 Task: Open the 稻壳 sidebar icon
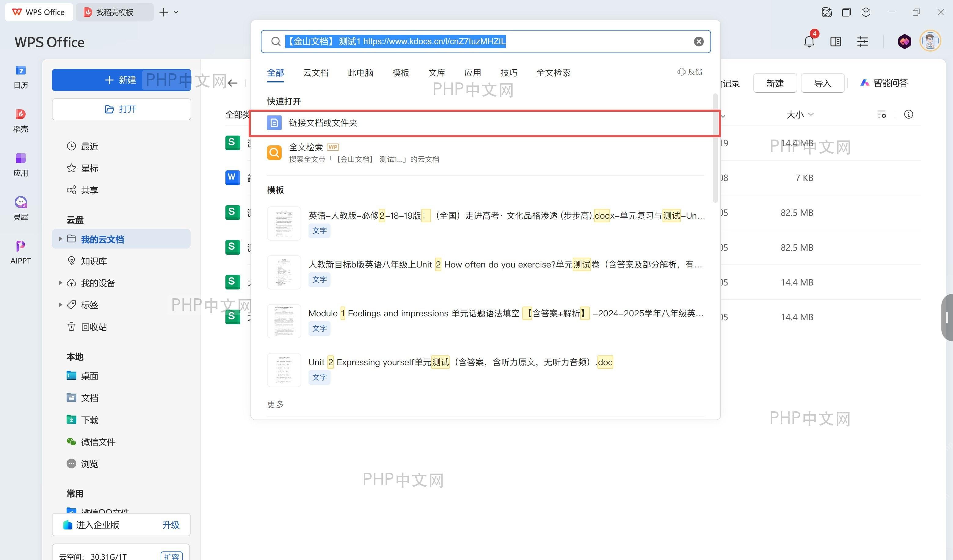point(21,121)
